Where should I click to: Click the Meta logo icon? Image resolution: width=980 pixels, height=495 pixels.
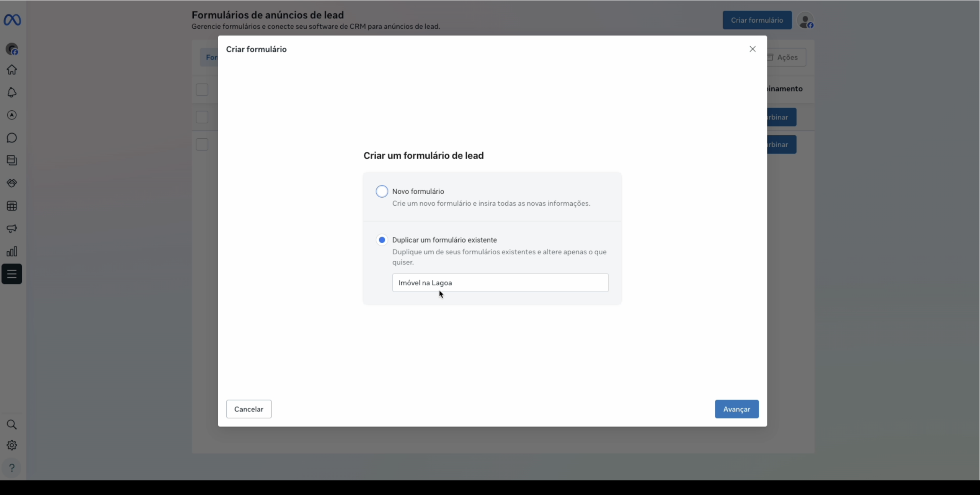12,20
